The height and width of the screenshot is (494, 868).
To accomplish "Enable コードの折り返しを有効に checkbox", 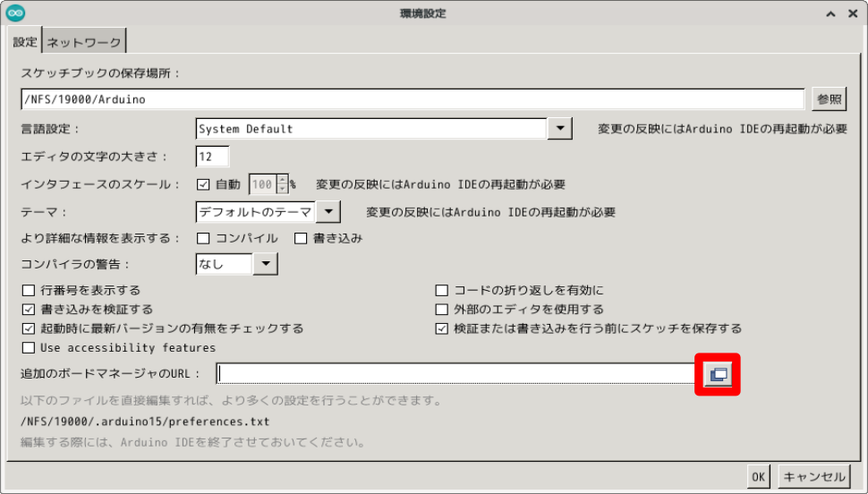I will point(442,290).
